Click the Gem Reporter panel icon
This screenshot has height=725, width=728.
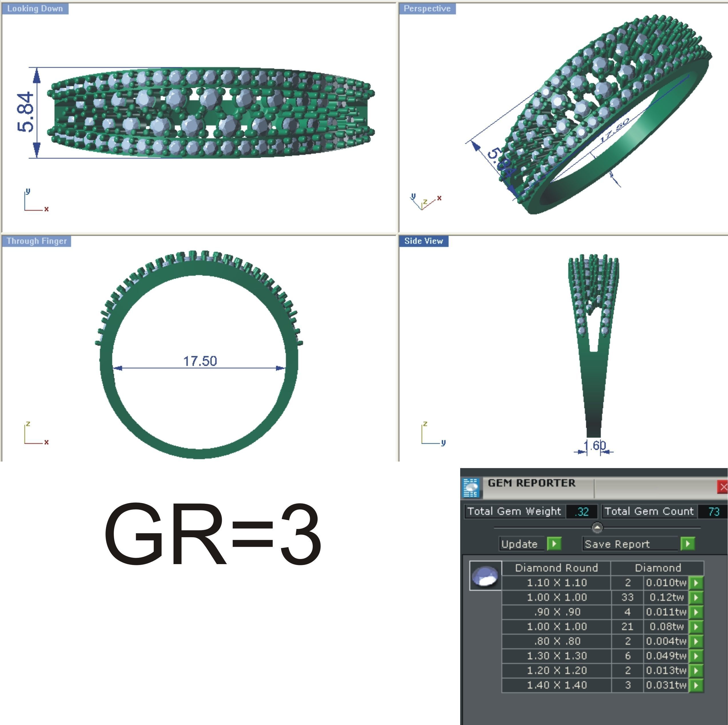click(471, 488)
